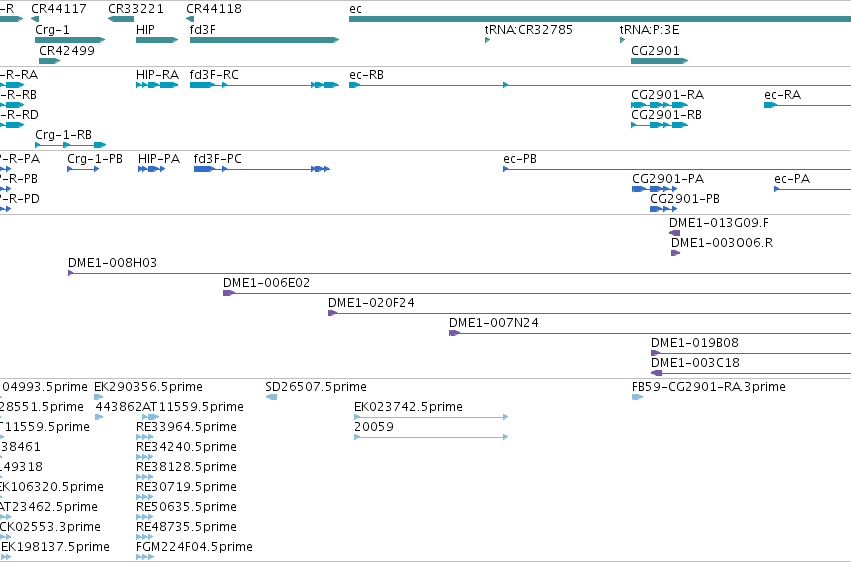Select the DME1-006E02 clone start arrow

tap(229, 293)
